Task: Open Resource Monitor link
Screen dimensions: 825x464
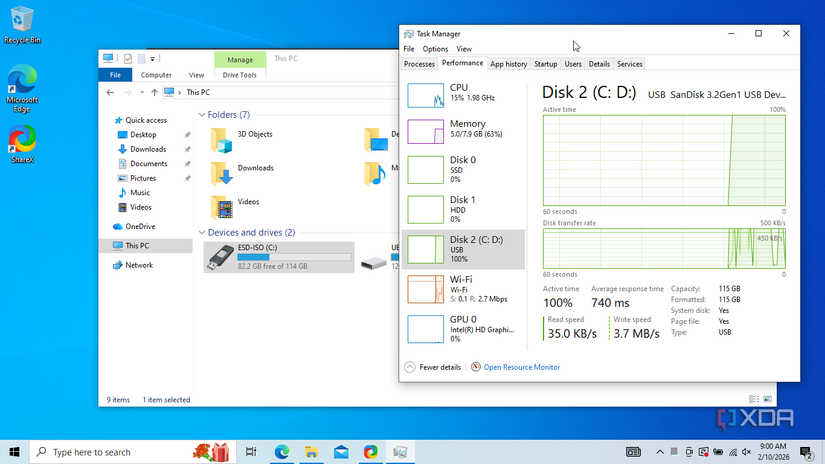Action: coord(521,367)
